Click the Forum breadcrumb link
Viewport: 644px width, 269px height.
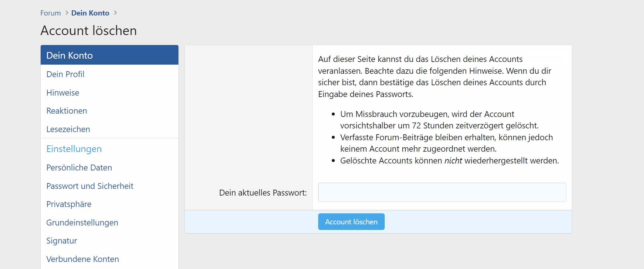[51, 13]
